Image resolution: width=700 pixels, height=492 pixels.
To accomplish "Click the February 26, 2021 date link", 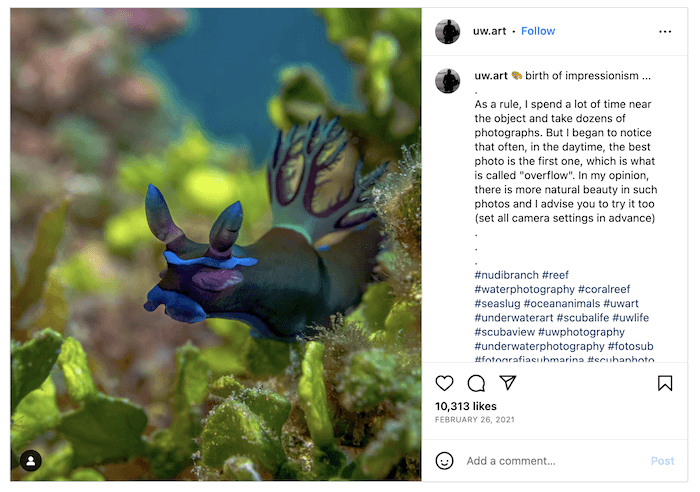I will [x=475, y=420].
